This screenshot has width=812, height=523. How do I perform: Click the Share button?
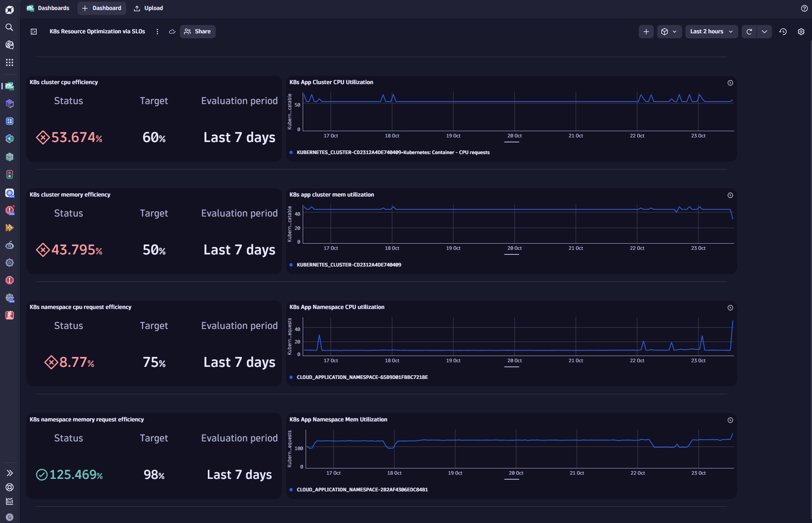pos(197,31)
